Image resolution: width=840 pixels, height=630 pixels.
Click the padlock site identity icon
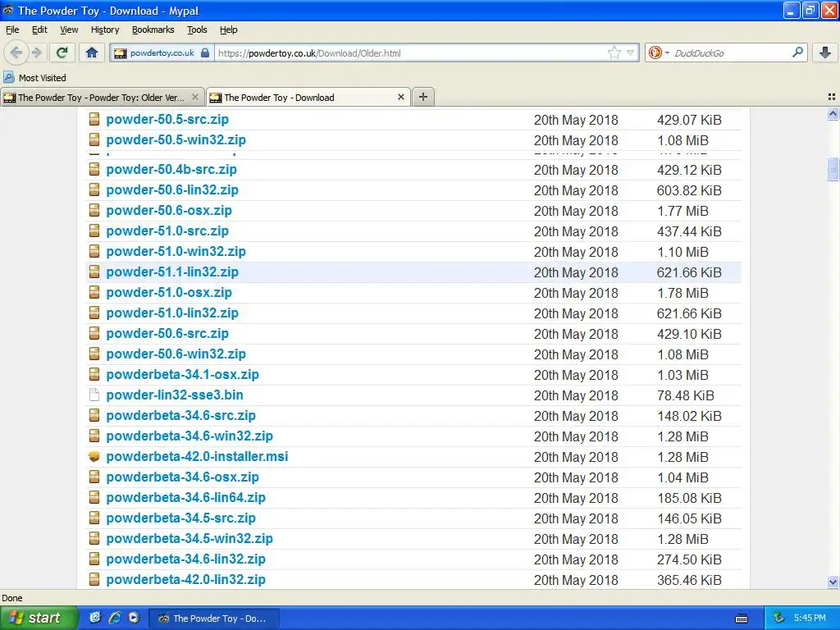click(x=204, y=52)
